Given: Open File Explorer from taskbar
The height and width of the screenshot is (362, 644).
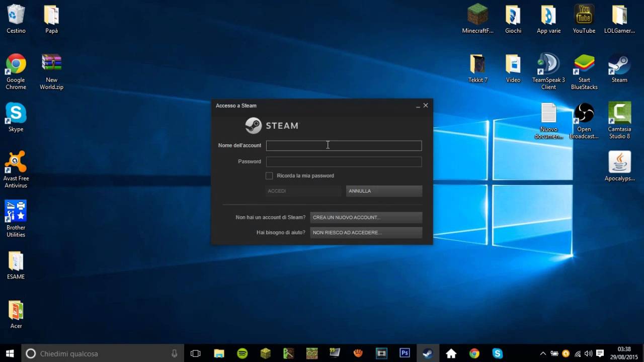Looking at the screenshot, I should pos(219,353).
